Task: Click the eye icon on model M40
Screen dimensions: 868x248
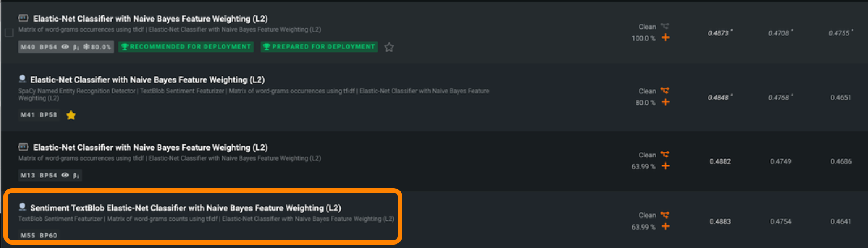Action: [x=65, y=47]
